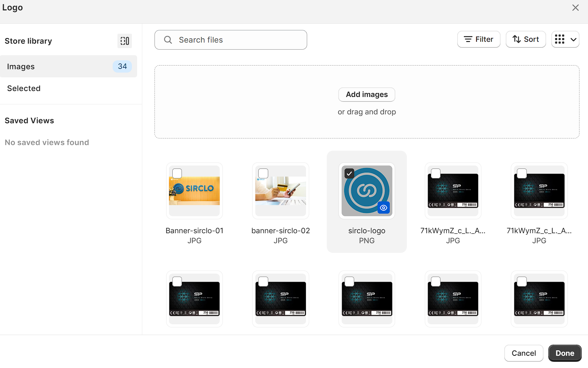Click the sirclo-logo thumbnail image
The height and width of the screenshot is (368, 588).
tap(367, 191)
